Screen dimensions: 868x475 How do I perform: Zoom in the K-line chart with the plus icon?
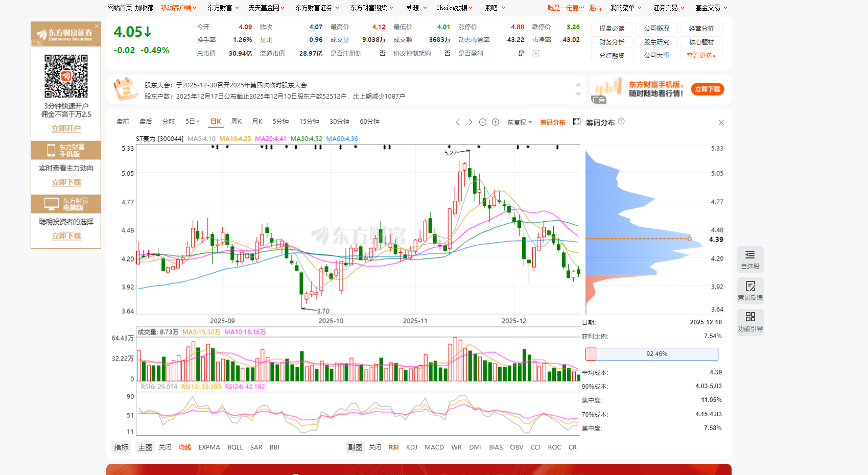click(496, 122)
